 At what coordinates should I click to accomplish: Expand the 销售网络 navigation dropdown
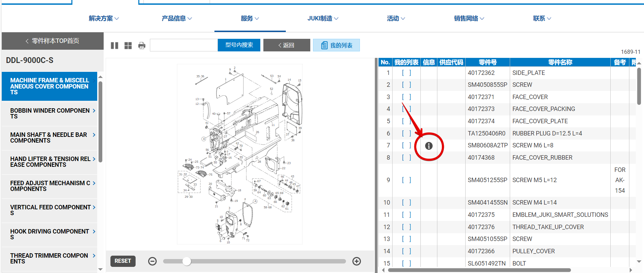click(x=469, y=18)
